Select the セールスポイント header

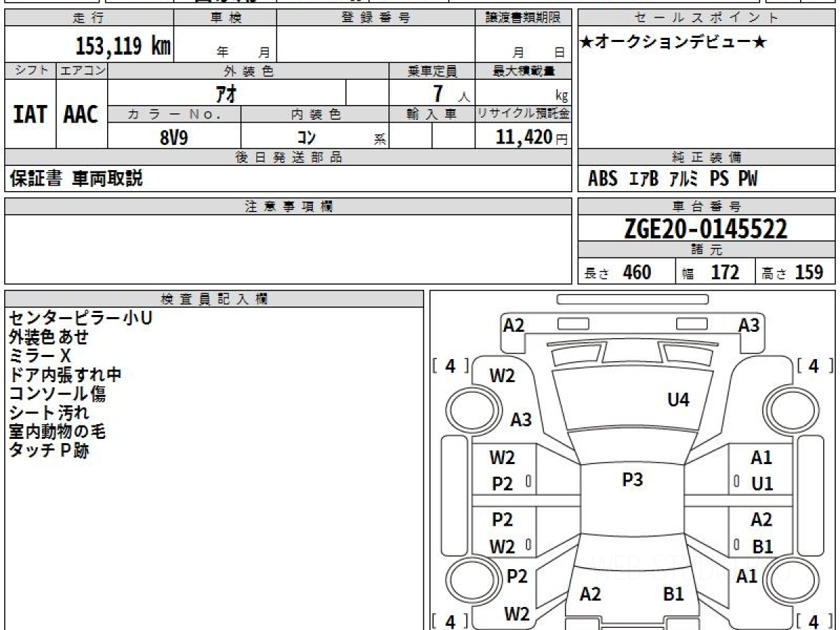pos(707,18)
